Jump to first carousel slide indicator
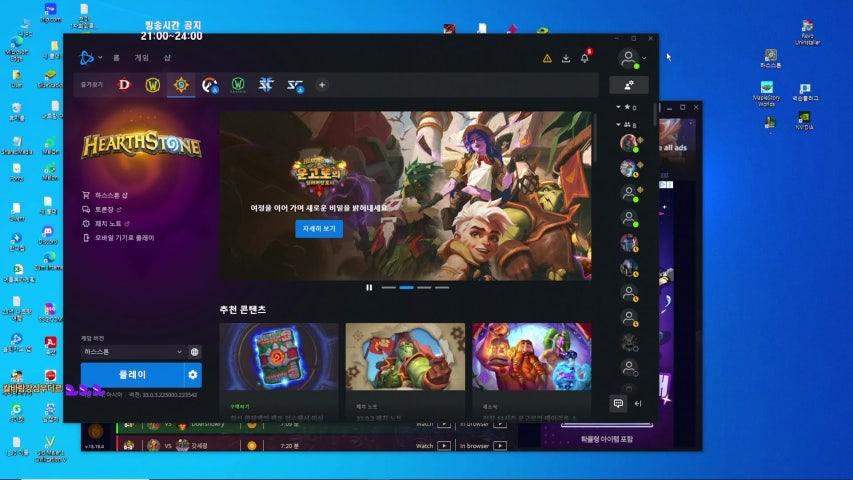This screenshot has width=853, height=480. click(x=388, y=287)
